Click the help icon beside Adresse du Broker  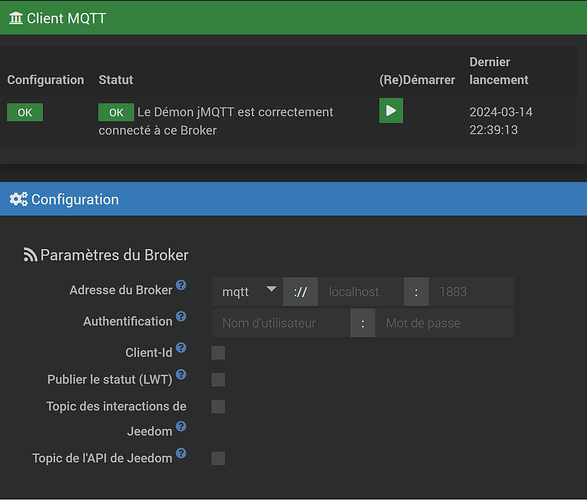[x=181, y=285]
